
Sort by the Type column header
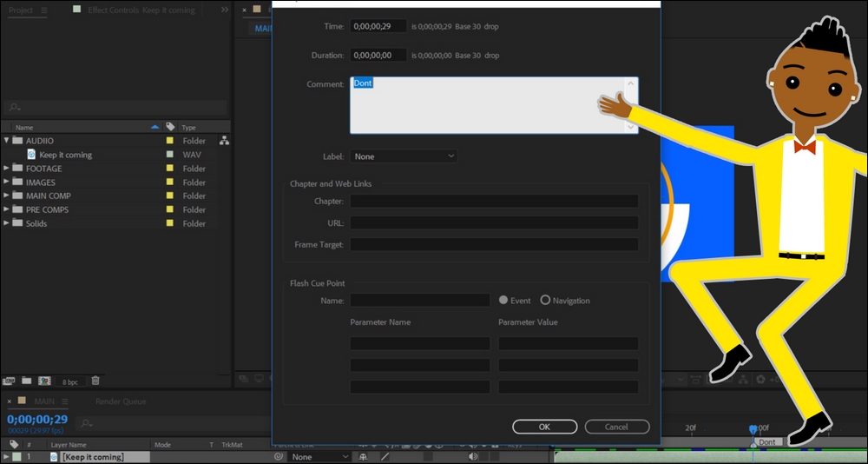coord(188,127)
